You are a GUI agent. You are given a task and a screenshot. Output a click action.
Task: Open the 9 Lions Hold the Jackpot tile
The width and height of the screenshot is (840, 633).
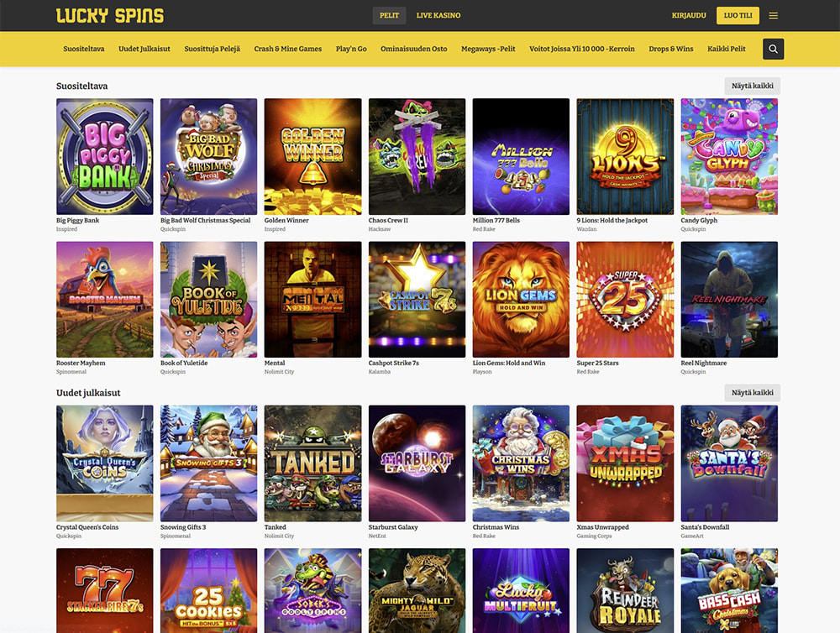625,156
